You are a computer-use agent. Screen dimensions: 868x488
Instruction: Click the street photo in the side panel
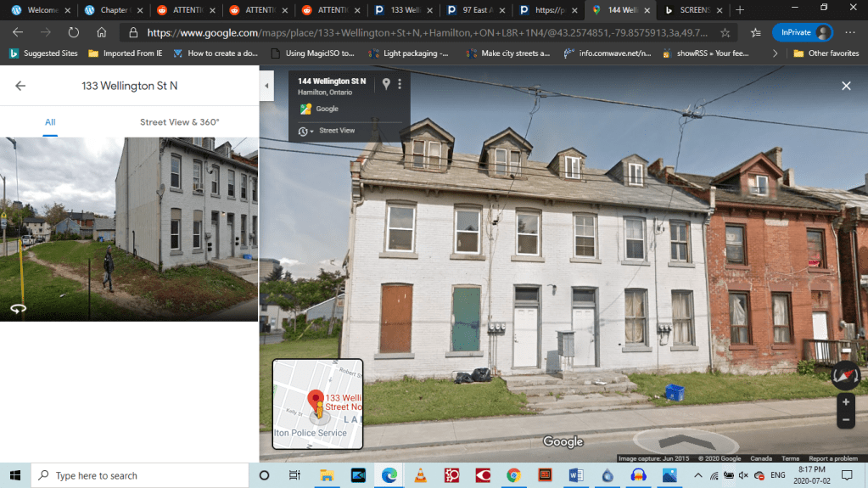129,229
